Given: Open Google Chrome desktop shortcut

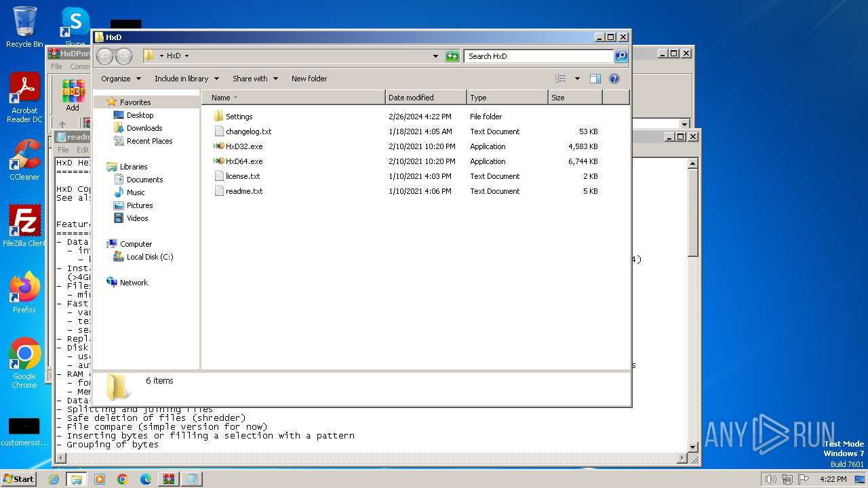Looking at the screenshot, I should (x=24, y=363).
